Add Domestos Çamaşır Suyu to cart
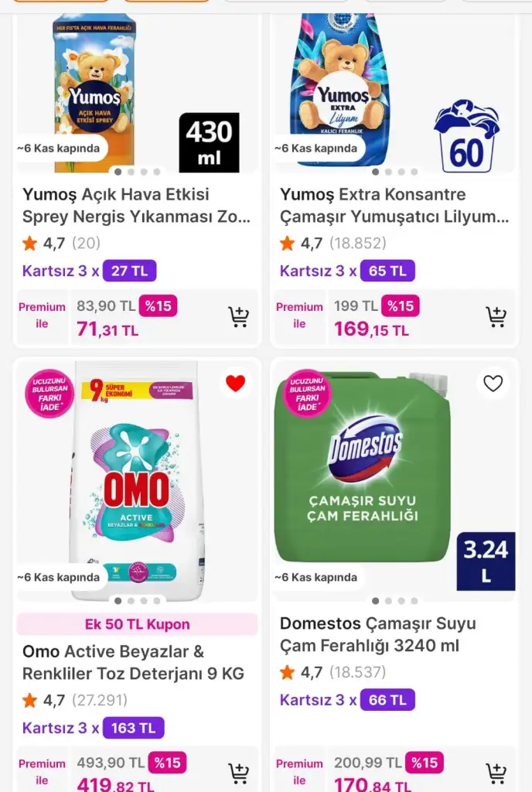The height and width of the screenshot is (792, 532). pyautogui.click(x=496, y=773)
